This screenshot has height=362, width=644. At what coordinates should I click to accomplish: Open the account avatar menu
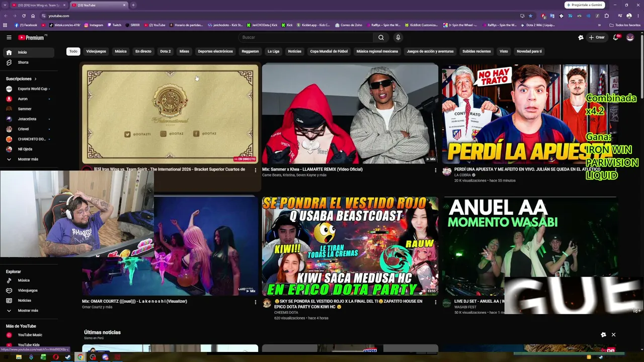pos(630,37)
